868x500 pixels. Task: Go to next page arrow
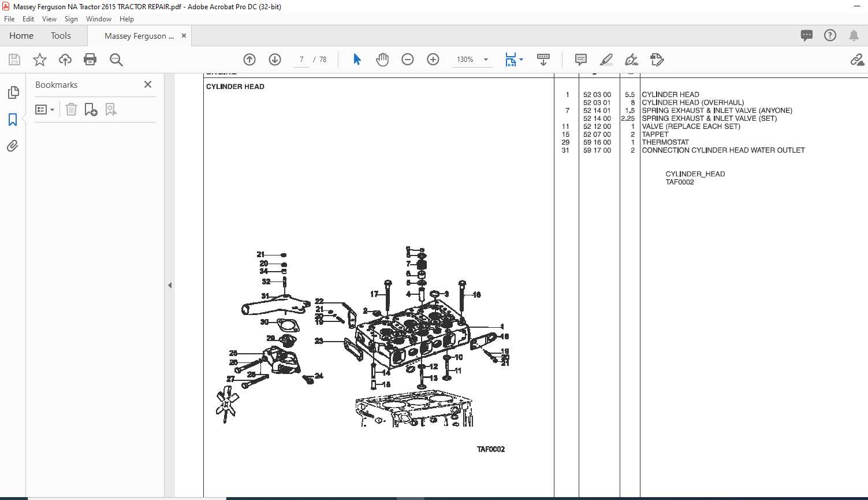[x=275, y=60]
